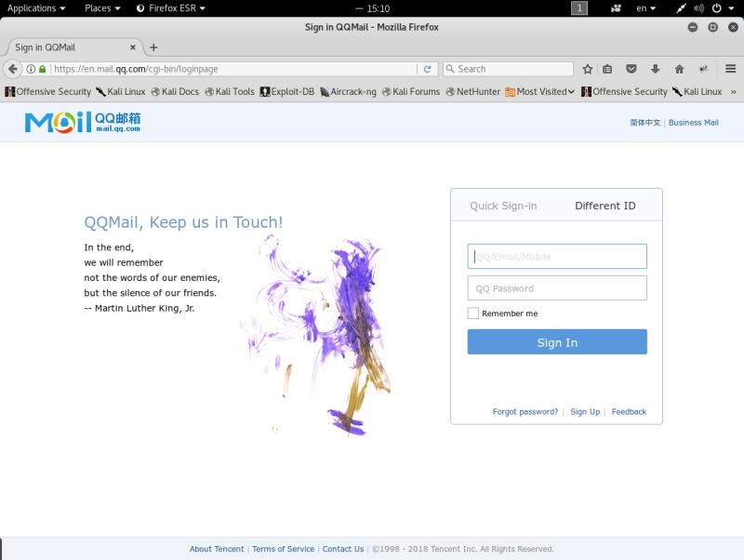Viewport: 744px width, 560px height.
Task: Open the Aircrack-ng bookmark
Action: point(348,92)
